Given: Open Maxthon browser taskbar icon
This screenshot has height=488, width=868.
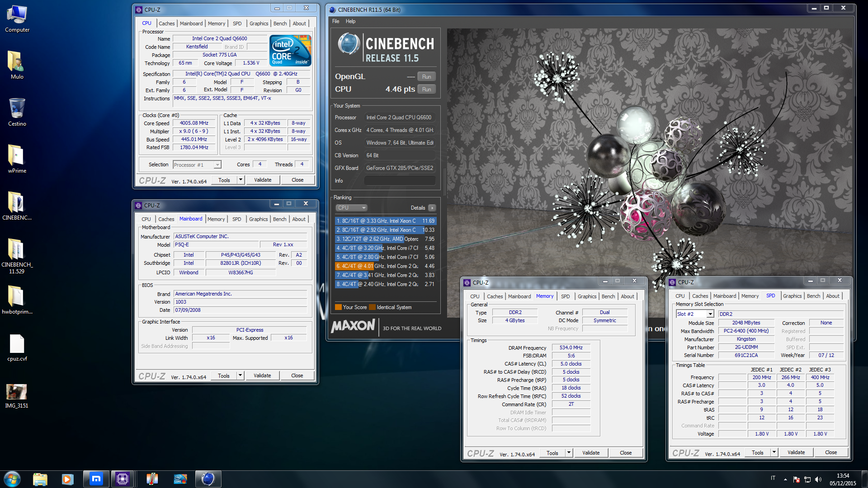Looking at the screenshot, I should tap(96, 479).
